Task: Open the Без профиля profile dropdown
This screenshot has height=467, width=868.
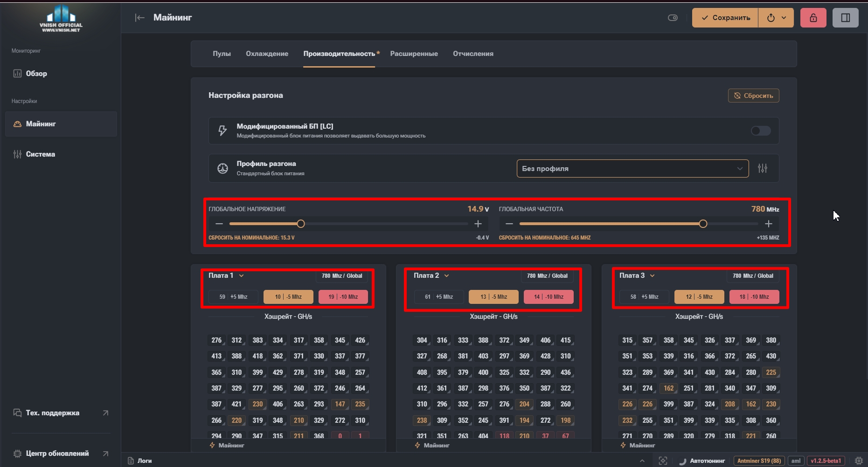Action: click(632, 169)
